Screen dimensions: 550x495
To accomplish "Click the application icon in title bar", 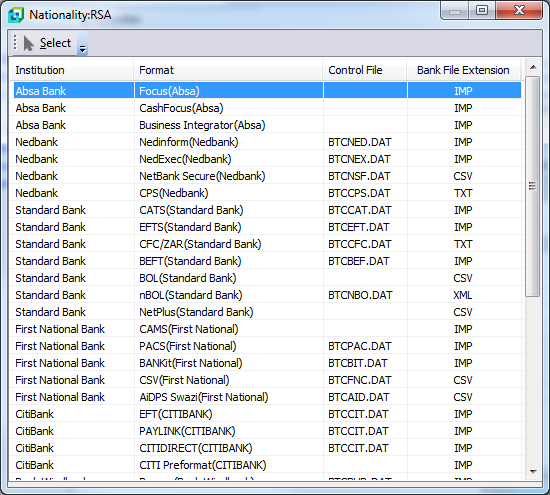I will 16,15.
